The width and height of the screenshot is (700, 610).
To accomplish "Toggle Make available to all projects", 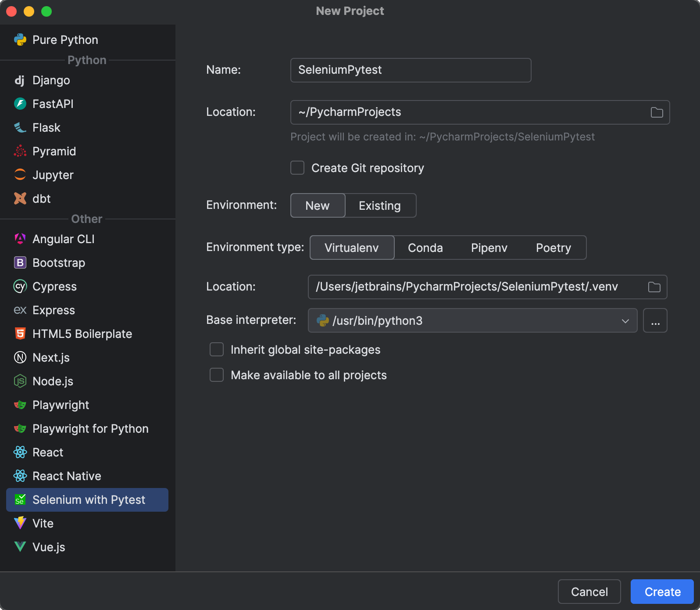I will (x=217, y=375).
